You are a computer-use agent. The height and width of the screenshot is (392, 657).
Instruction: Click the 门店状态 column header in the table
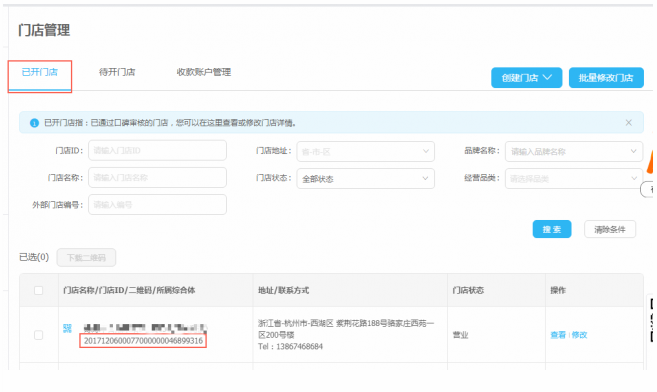pyautogui.click(x=468, y=290)
